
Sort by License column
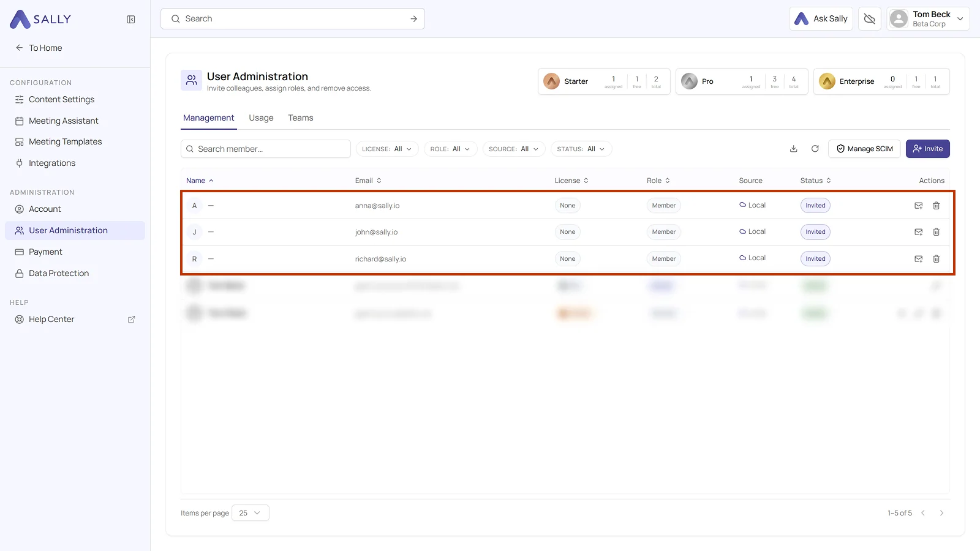[x=571, y=181]
